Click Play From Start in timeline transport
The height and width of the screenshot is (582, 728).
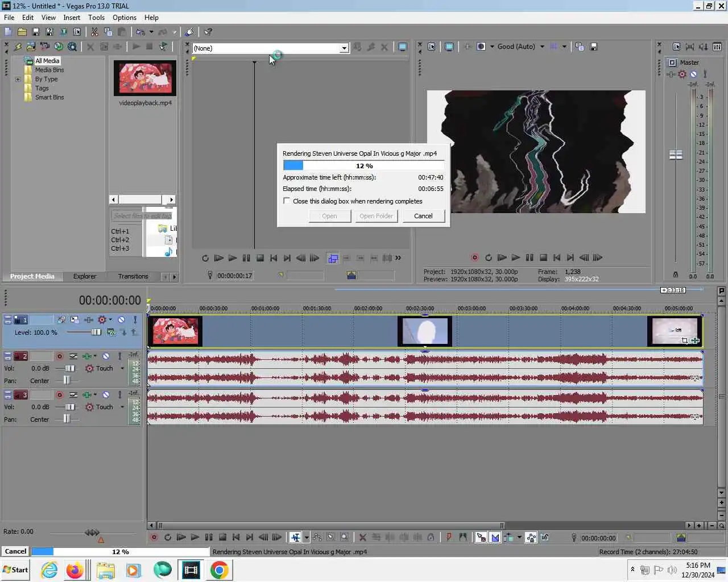[181, 537]
